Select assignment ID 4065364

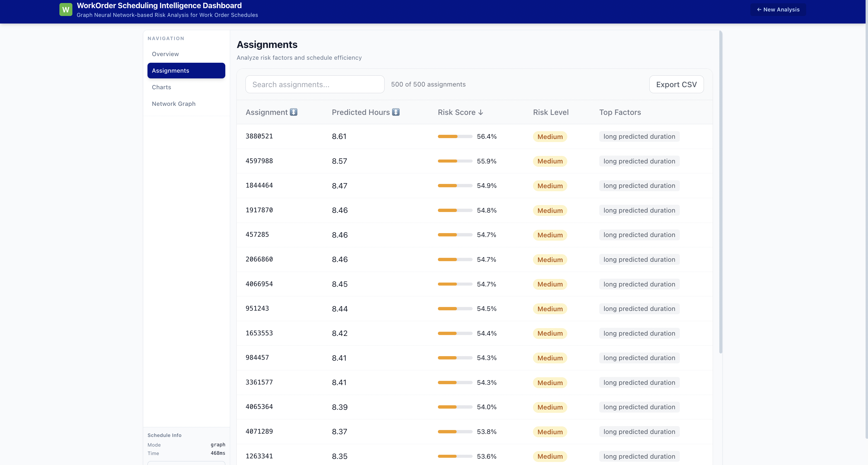coord(259,407)
